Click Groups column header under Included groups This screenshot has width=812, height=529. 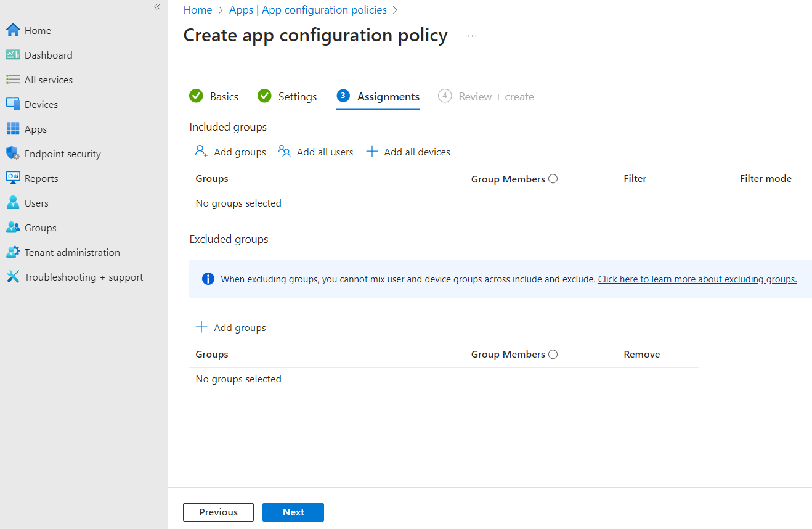(212, 179)
